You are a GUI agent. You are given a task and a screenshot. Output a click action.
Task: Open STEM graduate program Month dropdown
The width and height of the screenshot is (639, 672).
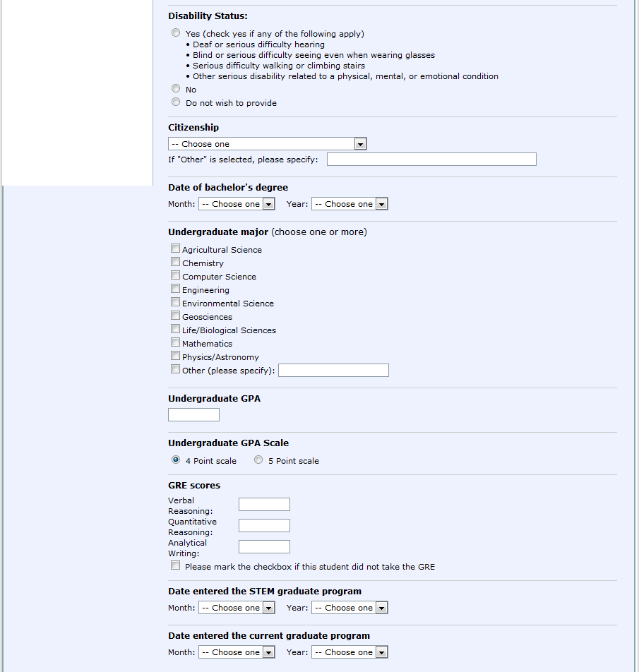[236, 608]
